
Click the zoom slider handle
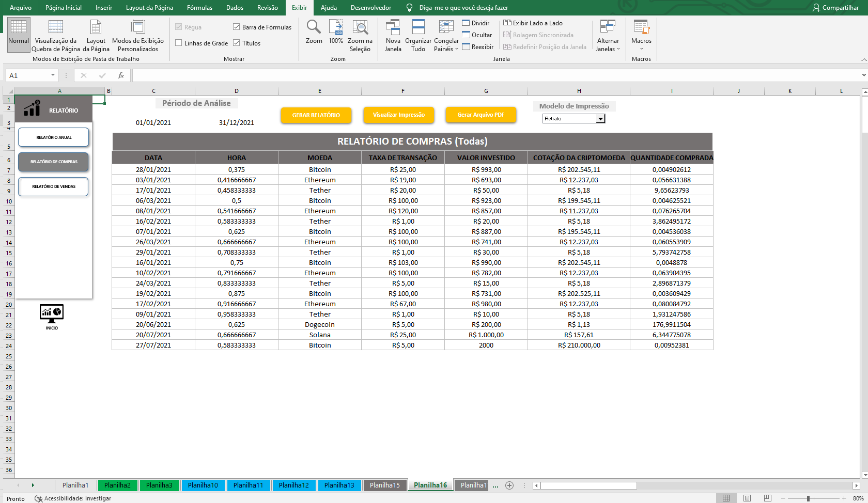click(808, 498)
